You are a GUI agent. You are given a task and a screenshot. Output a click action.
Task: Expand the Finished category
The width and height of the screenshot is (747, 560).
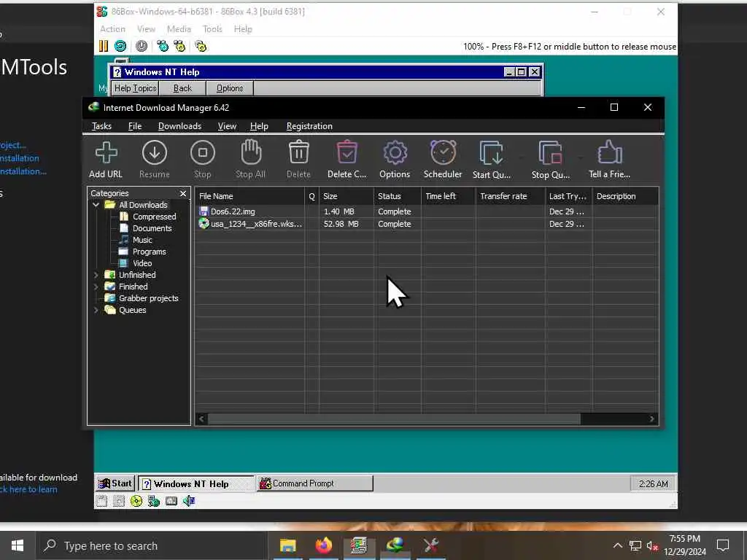96,287
